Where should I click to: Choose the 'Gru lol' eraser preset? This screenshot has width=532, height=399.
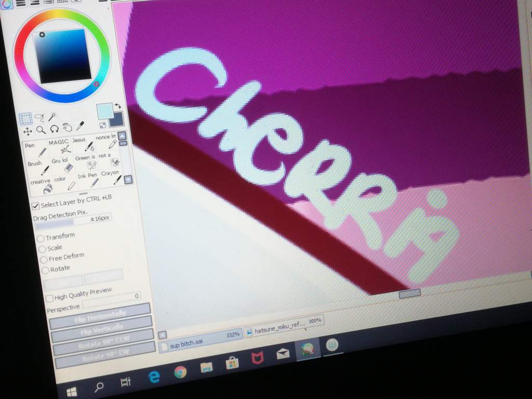pos(61,164)
